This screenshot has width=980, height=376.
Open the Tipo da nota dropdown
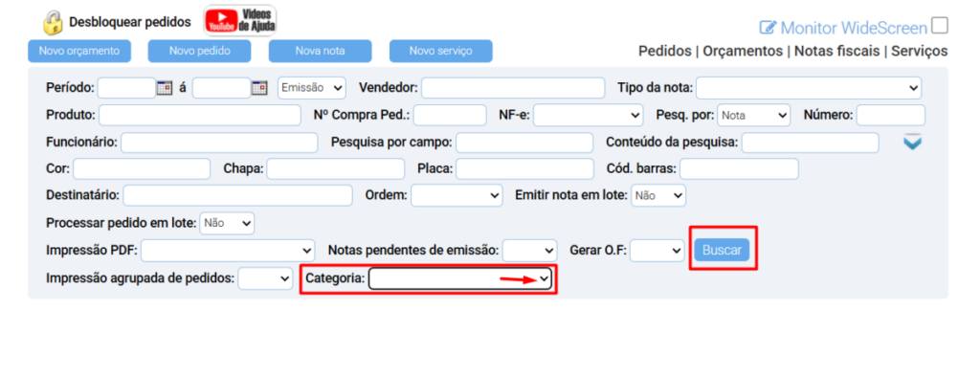coord(809,88)
